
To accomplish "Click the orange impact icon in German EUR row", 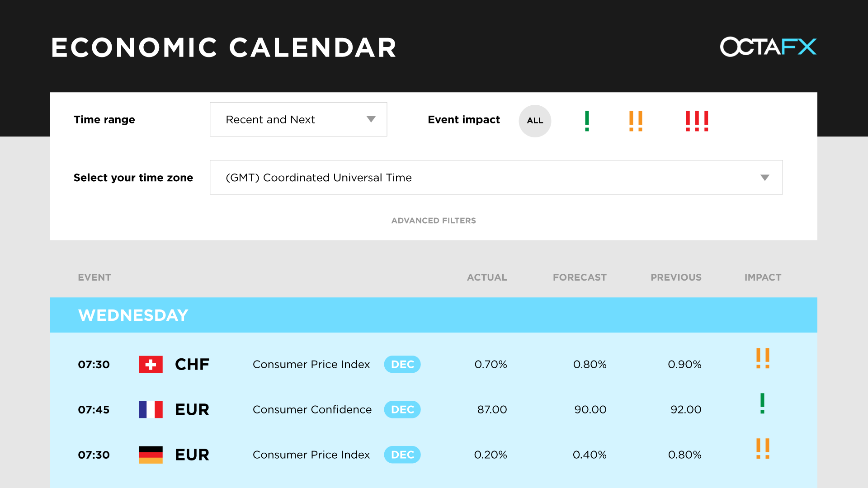I will [763, 449].
